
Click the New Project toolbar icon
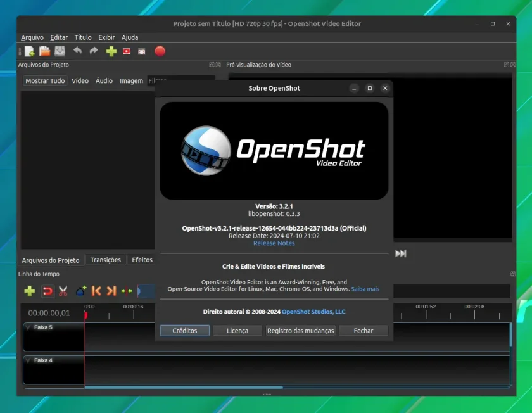(x=30, y=51)
